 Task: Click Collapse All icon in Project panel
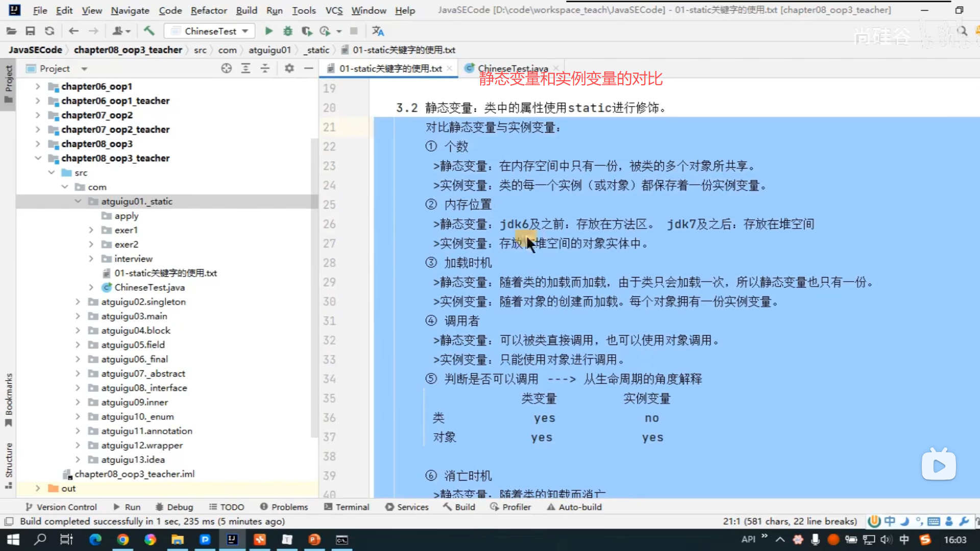(x=265, y=68)
